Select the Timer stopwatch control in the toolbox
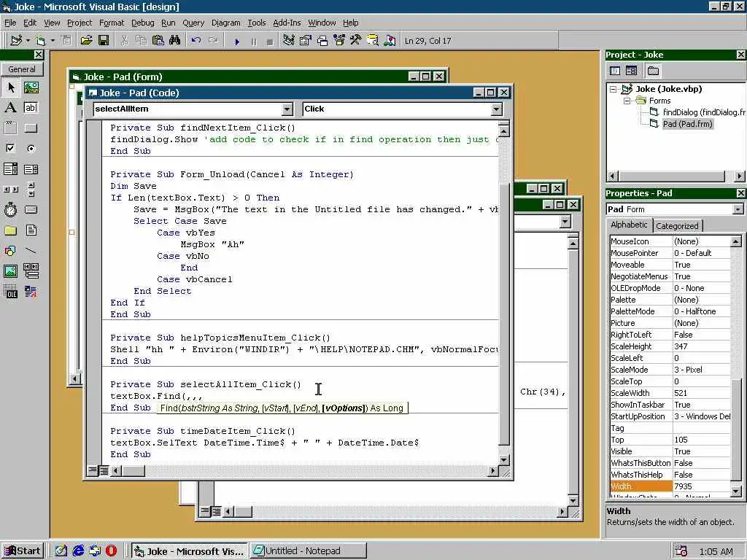Image resolution: width=747 pixels, height=560 pixels. click(x=11, y=209)
